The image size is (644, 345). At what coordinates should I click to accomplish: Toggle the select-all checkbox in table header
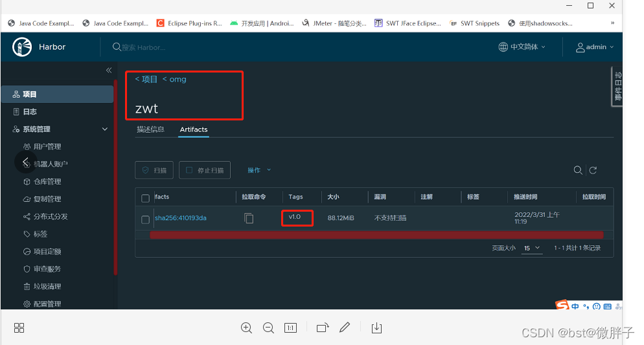[145, 197]
